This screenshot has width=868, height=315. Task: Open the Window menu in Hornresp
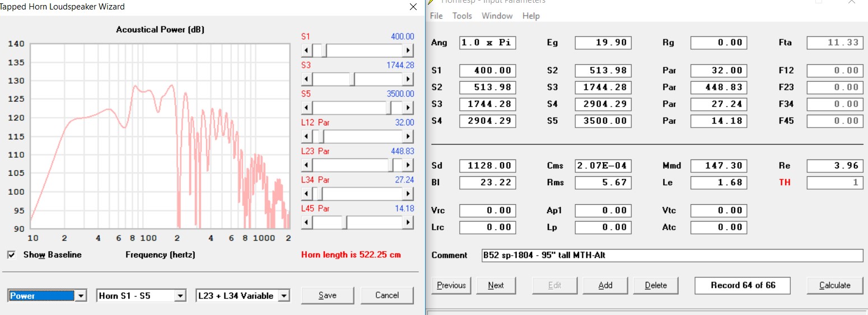(x=497, y=16)
